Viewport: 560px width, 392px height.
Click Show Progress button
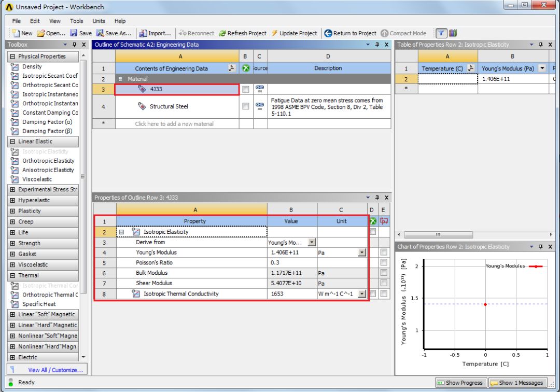click(x=461, y=383)
